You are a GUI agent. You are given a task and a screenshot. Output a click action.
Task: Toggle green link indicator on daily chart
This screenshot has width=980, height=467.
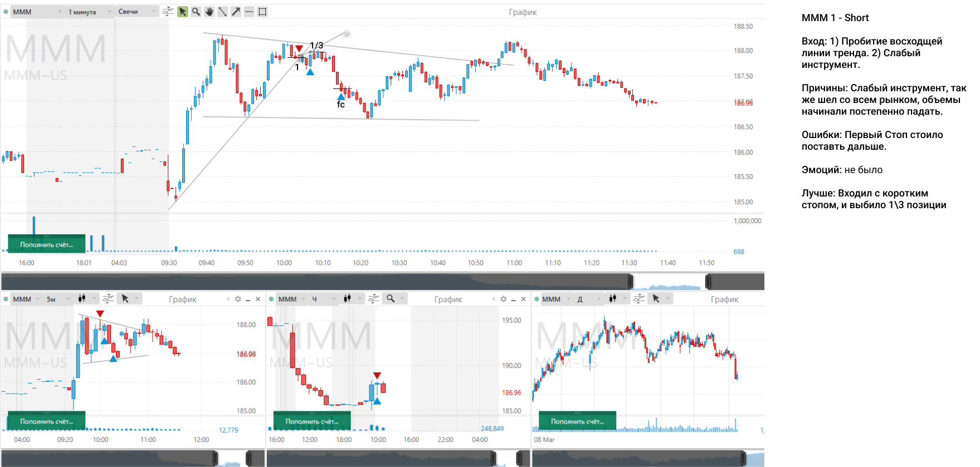point(537,299)
